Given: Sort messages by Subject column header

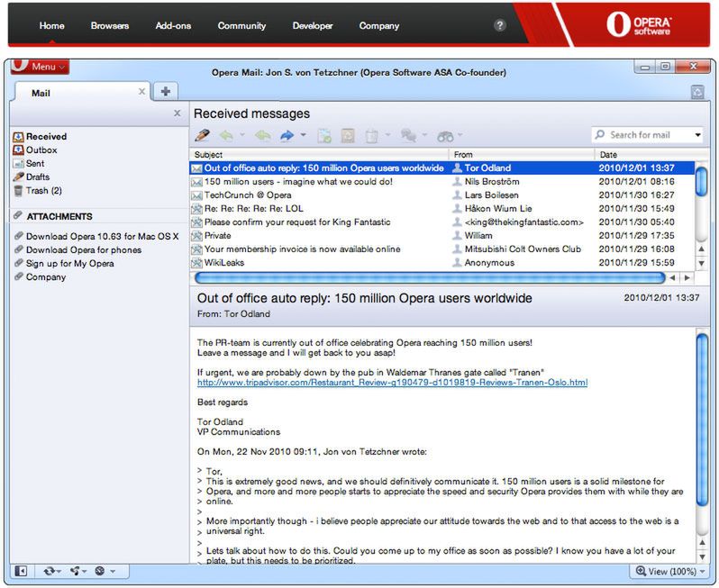Looking at the screenshot, I should 319,155.
